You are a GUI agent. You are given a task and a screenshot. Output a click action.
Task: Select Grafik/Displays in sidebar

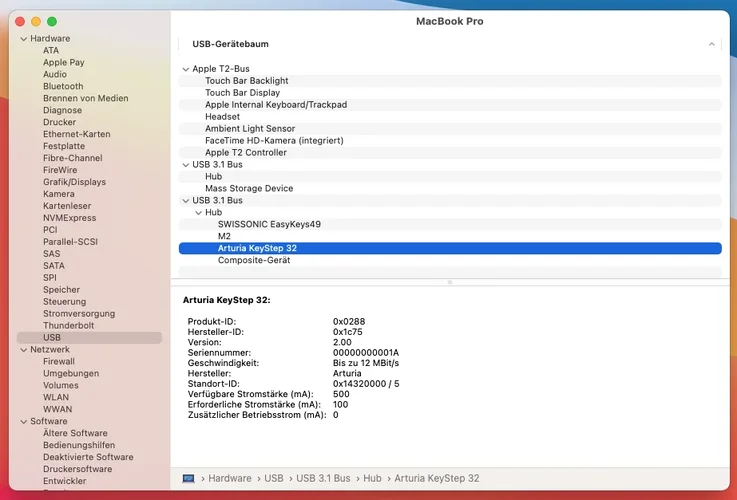[x=74, y=182]
